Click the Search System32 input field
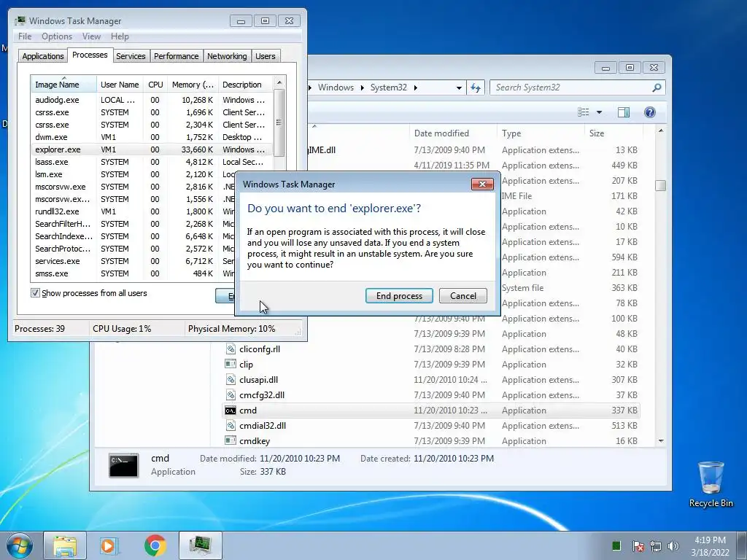The height and width of the screenshot is (560, 747). coord(569,87)
